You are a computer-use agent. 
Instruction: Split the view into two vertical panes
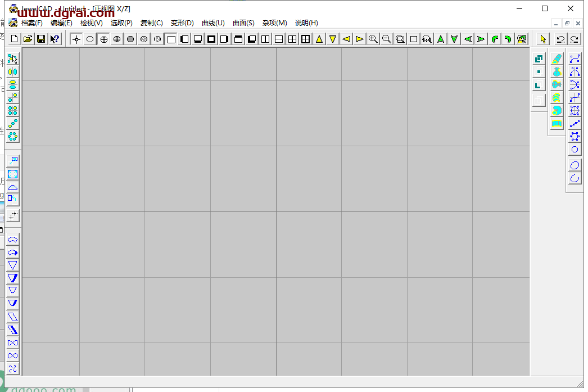(265, 39)
